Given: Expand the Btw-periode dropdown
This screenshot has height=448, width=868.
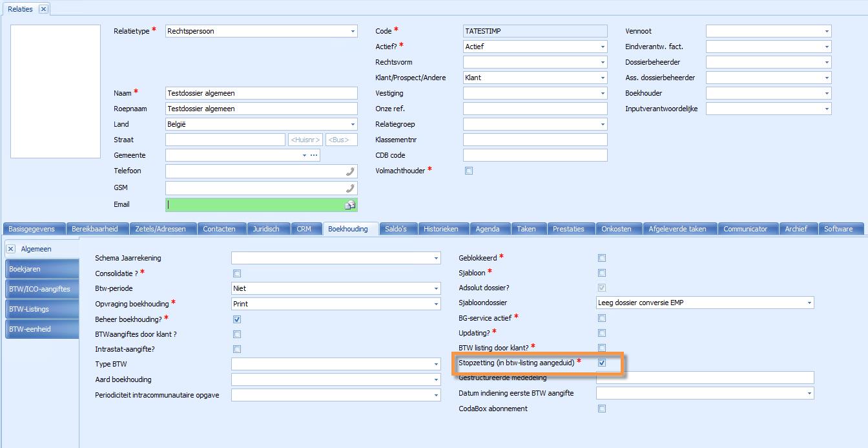Looking at the screenshot, I should pyautogui.click(x=436, y=289).
